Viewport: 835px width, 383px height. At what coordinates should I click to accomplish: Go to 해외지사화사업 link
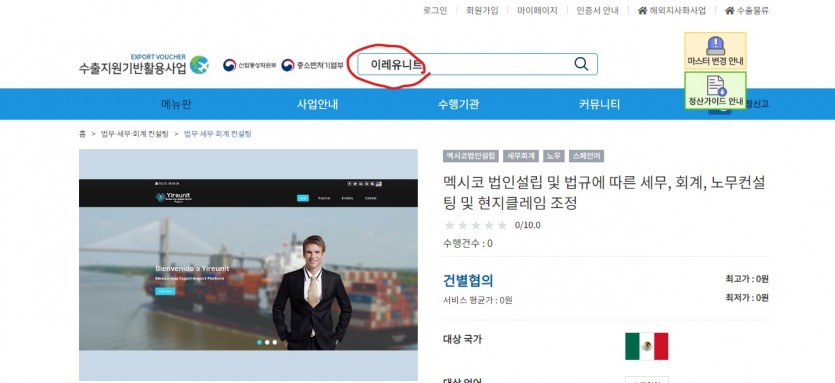(x=677, y=10)
